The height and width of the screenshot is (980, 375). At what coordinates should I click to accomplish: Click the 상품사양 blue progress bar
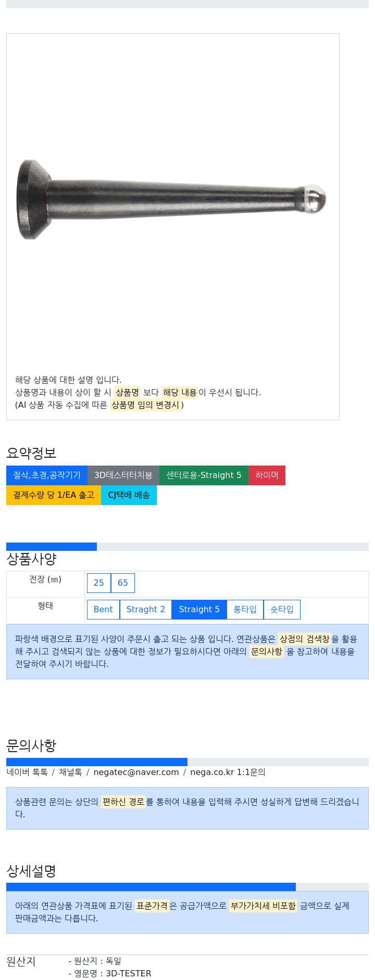click(52, 546)
